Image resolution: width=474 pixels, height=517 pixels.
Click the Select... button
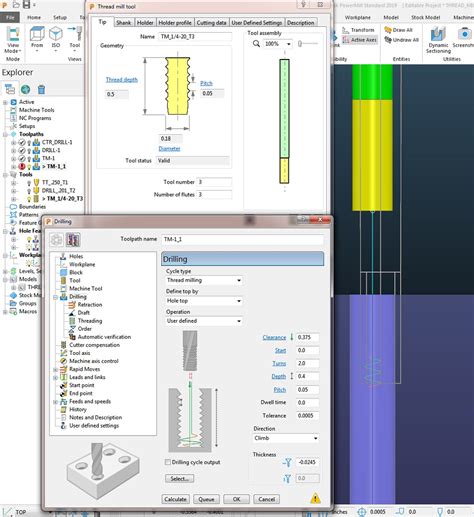180,479
